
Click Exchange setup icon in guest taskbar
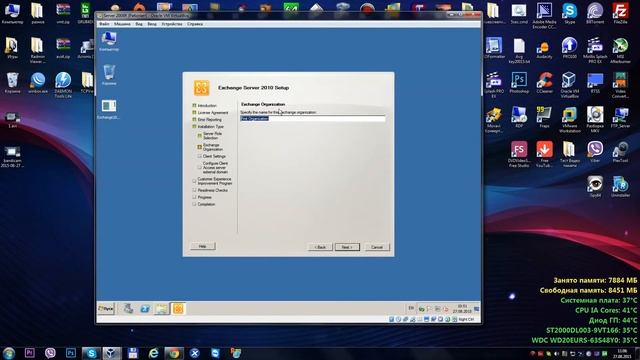pos(178,309)
